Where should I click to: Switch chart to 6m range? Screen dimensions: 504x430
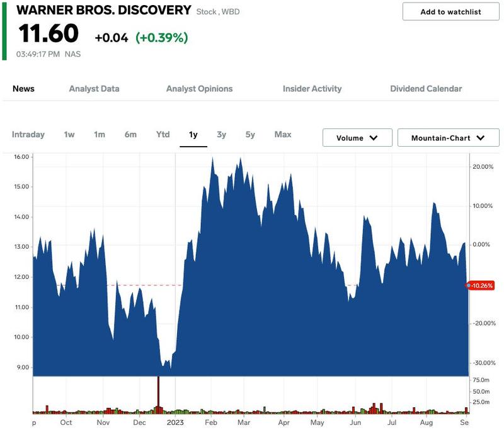pos(130,135)
